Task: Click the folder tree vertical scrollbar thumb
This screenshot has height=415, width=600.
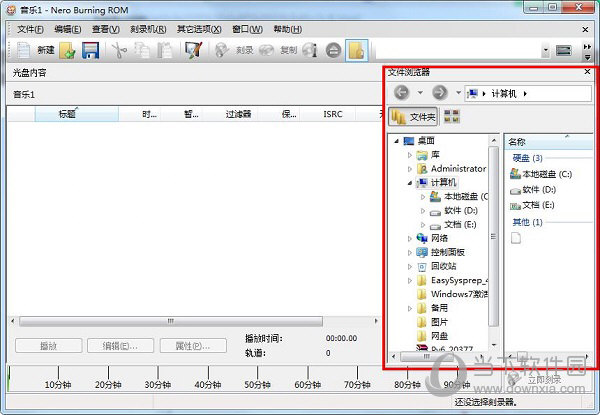Action: point(494,236)
